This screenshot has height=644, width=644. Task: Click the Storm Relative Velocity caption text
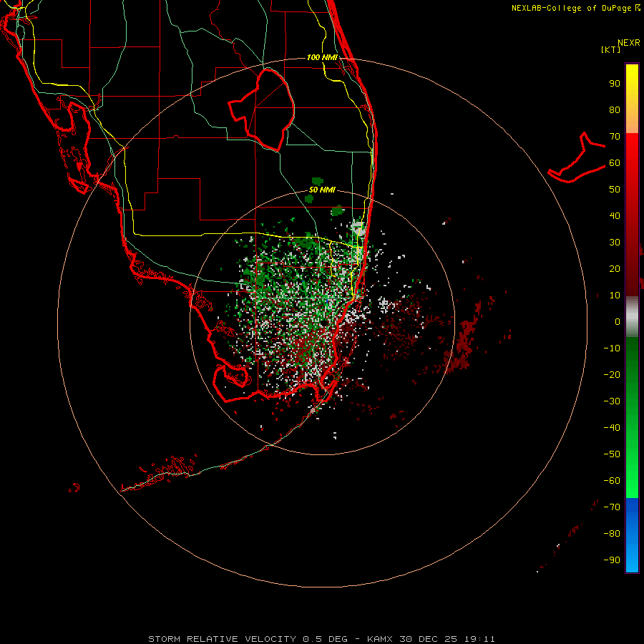[321, 639]
